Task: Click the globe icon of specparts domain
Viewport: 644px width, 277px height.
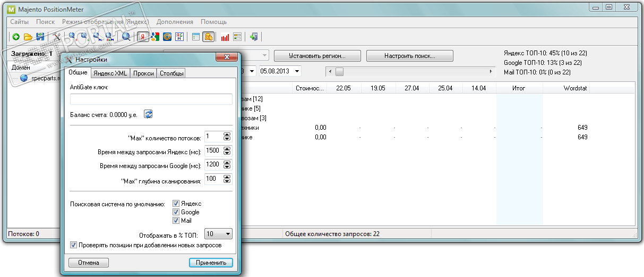Action: point(24,78)
